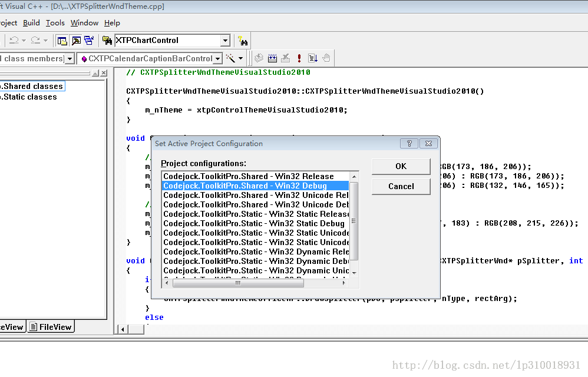588x377 pixels.
Task: Click the configuration list scroll-up arrow
Action: point(354,177)
